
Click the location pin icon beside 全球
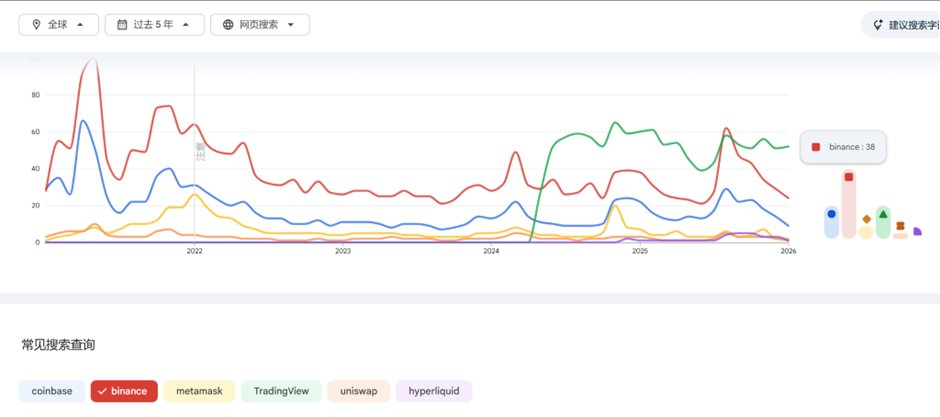(x=36, y=24)
